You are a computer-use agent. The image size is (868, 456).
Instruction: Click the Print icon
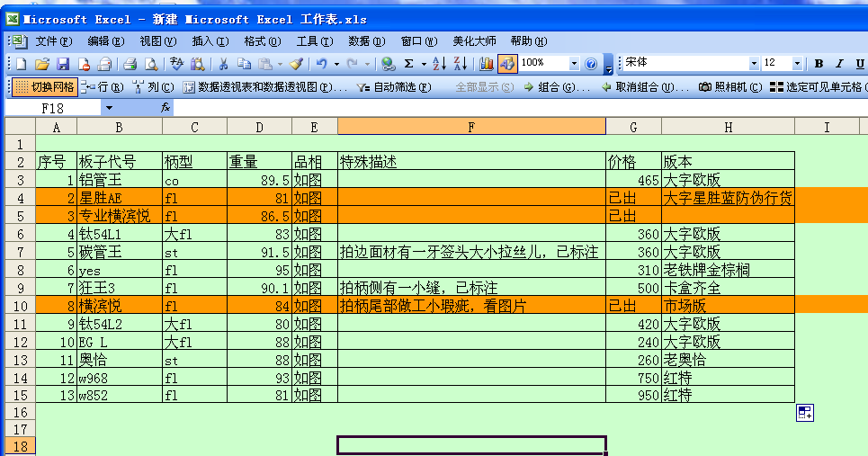(x=130, y=64)
